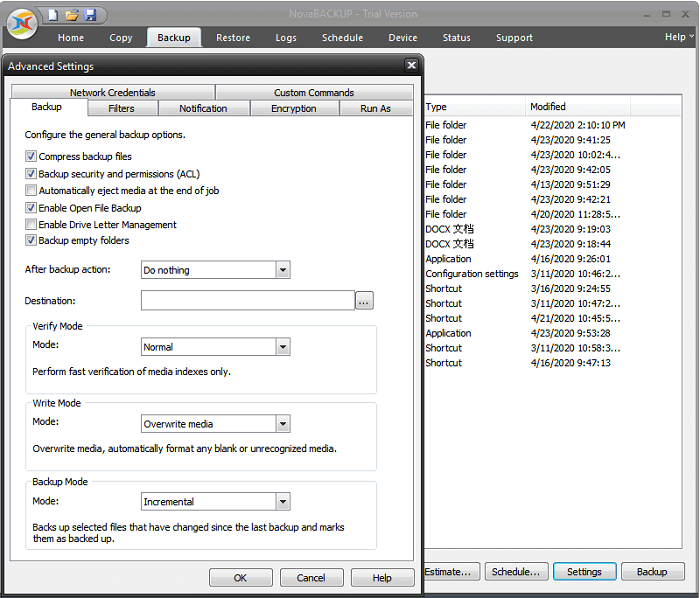The height and width of the screenshot is (598, 700).
Task: Click the NovaBACKUP application logo button
Action: click(x=21, y=25)
